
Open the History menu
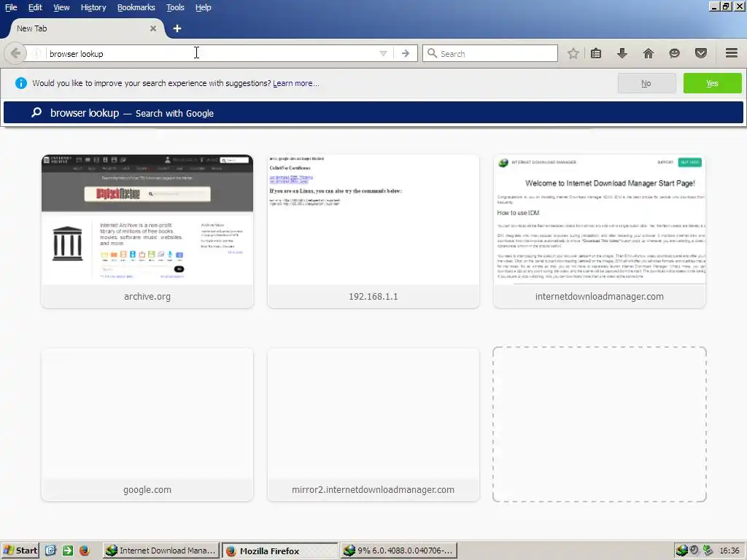[x=93, y=7]
